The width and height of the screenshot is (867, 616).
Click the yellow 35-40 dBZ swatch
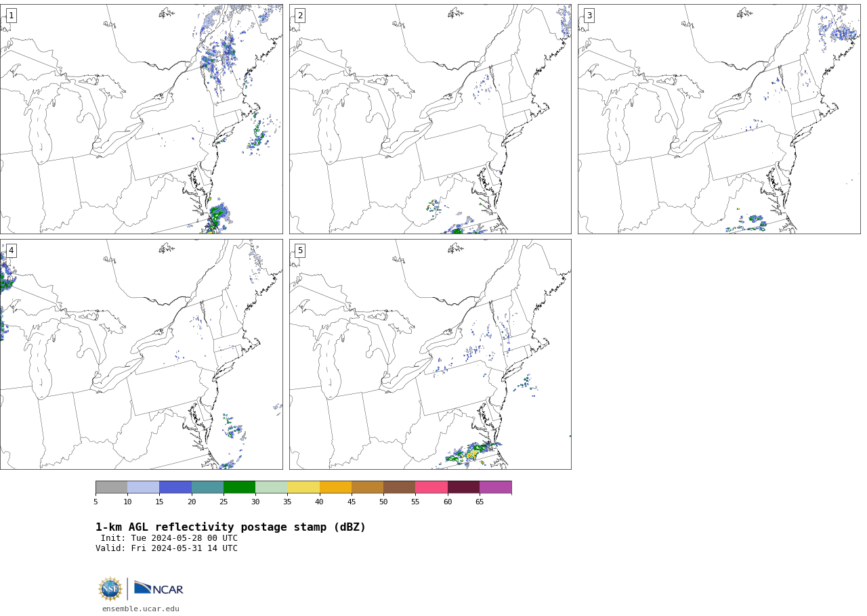[303, 487]
